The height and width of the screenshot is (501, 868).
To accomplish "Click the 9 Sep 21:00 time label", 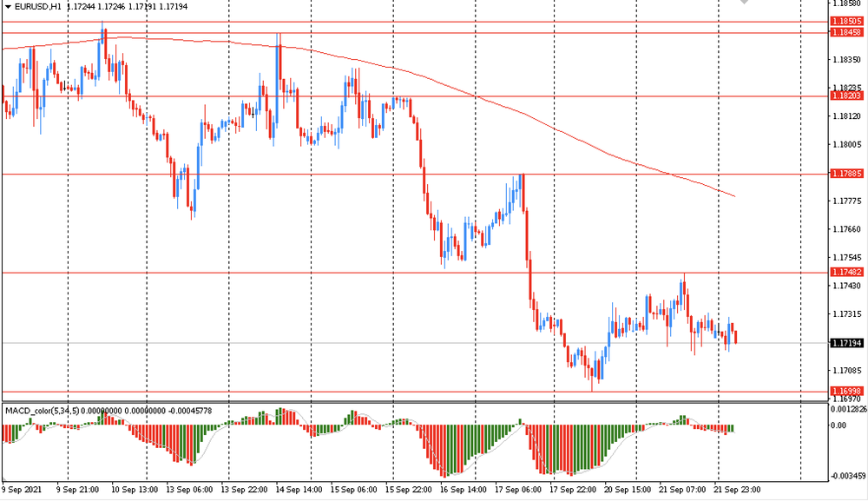I will (77, 490).
